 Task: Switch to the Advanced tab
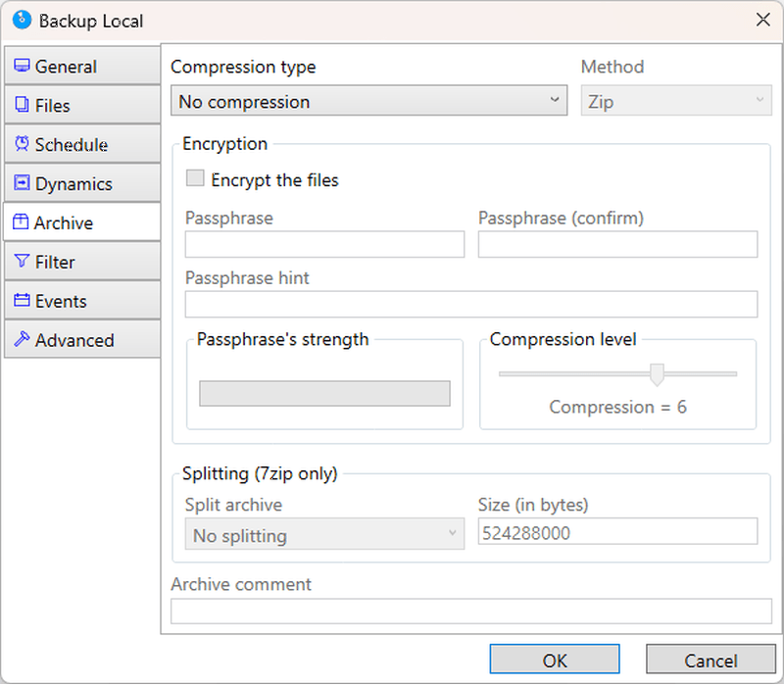click(x=82, y=339)
